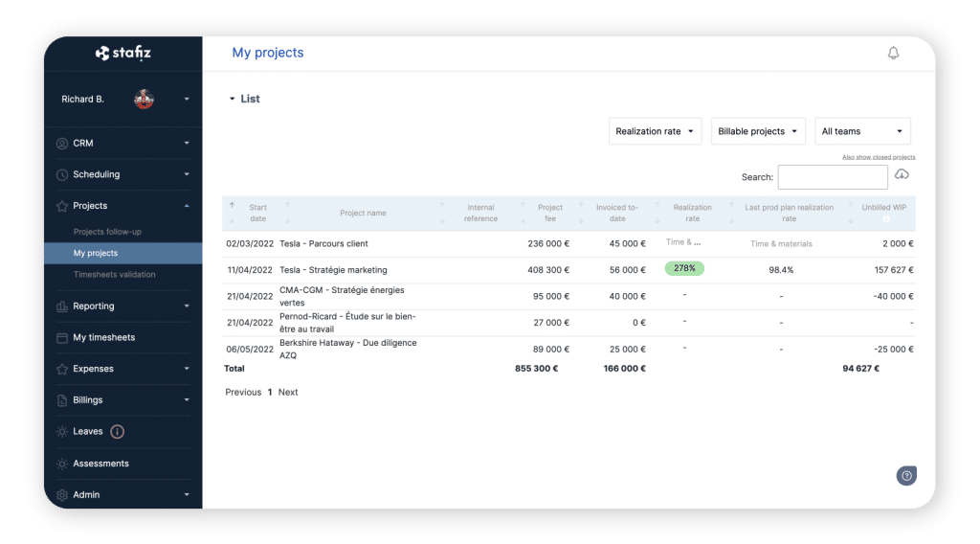
Task: Collapse the Projects menu arrow
Action: [x=187, y=206]
